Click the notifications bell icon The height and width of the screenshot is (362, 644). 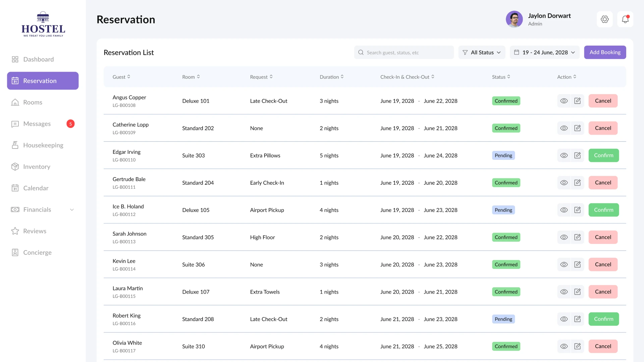tap(625, 19)
